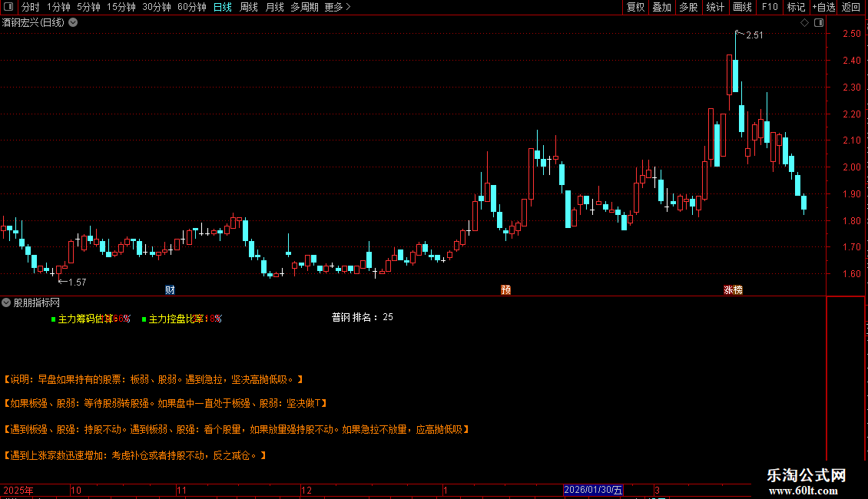Open the 酒钢宏兴 chart dropdown arrow
This screenshot has height=499, width=868.
(x=73, y=23)
